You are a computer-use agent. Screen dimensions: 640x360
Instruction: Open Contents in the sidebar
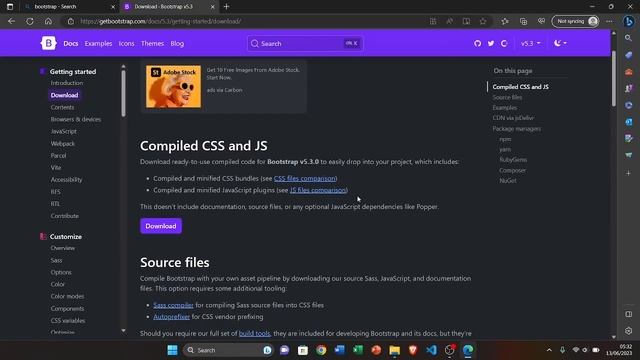pos(62,107)
